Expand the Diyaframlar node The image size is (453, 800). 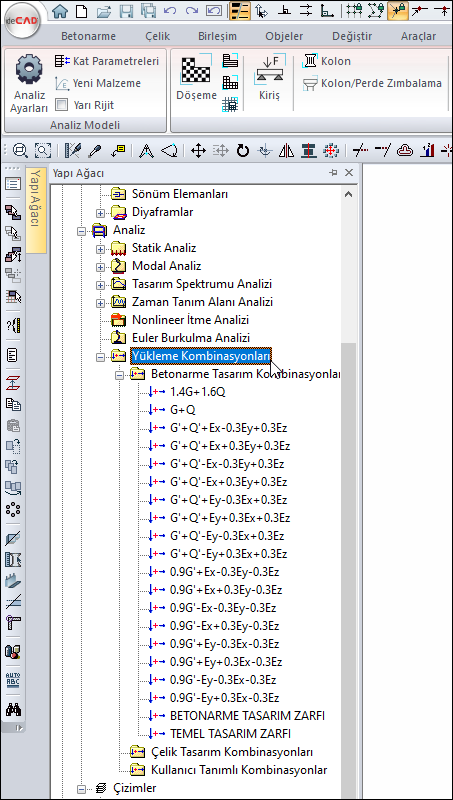click(x=100, y=212)
